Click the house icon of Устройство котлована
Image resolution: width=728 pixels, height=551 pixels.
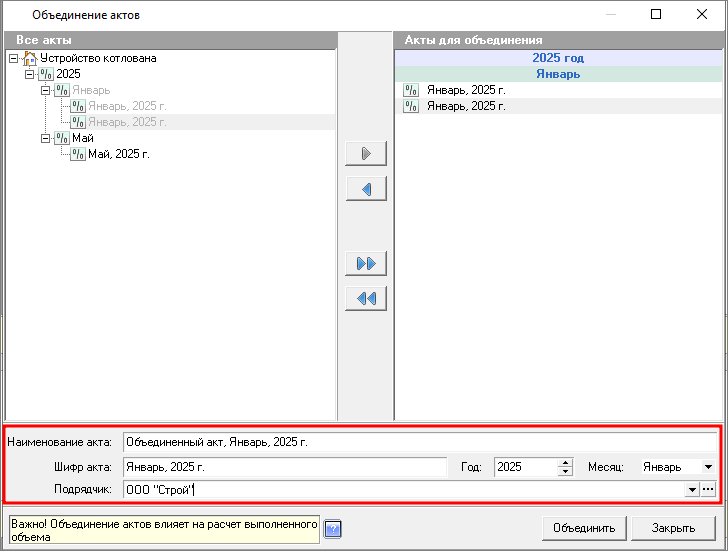click(29, 59)
